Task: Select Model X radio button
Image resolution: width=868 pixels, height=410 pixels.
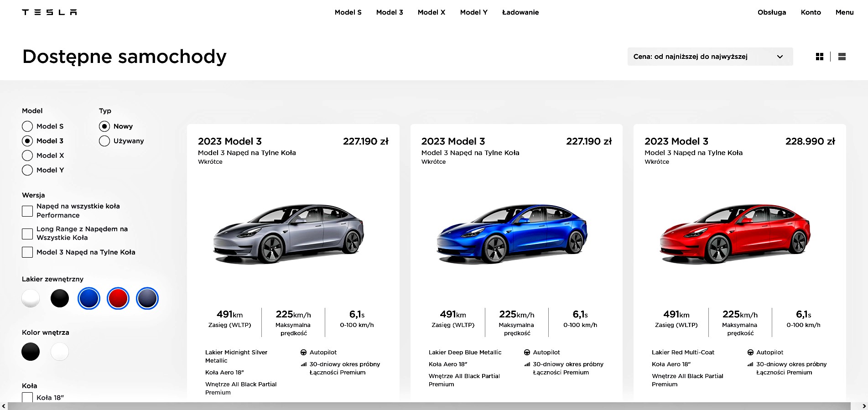Action: (x=27, y=156)
